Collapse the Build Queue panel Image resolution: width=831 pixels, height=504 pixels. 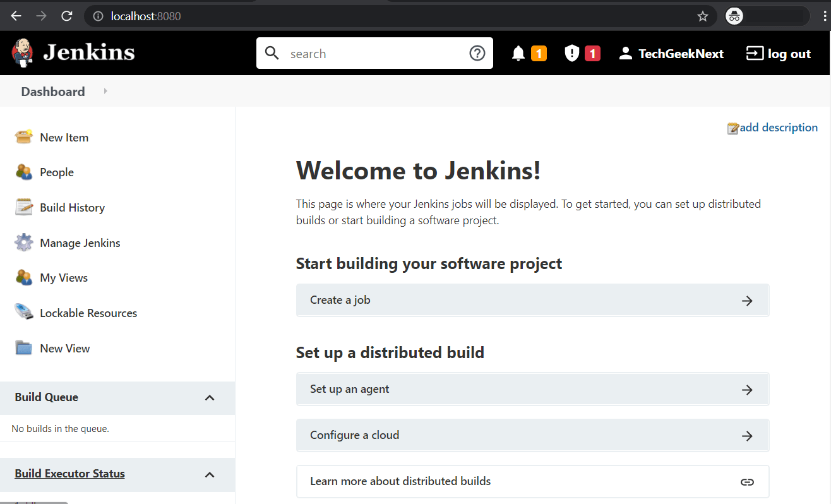pos(210,398)
